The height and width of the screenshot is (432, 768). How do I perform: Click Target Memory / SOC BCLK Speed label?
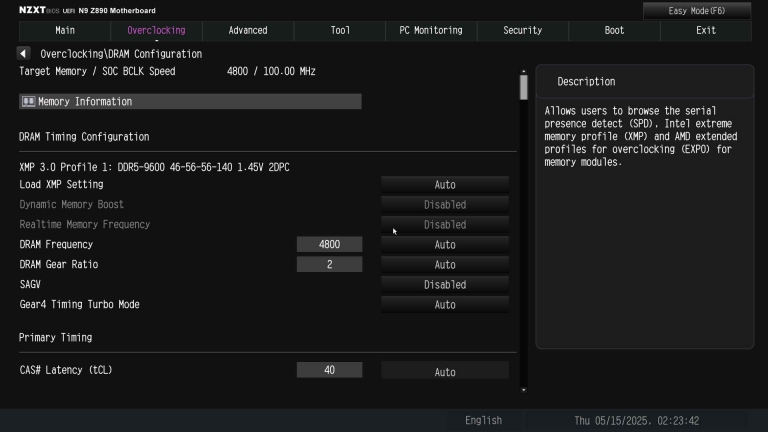pos(97,72)
